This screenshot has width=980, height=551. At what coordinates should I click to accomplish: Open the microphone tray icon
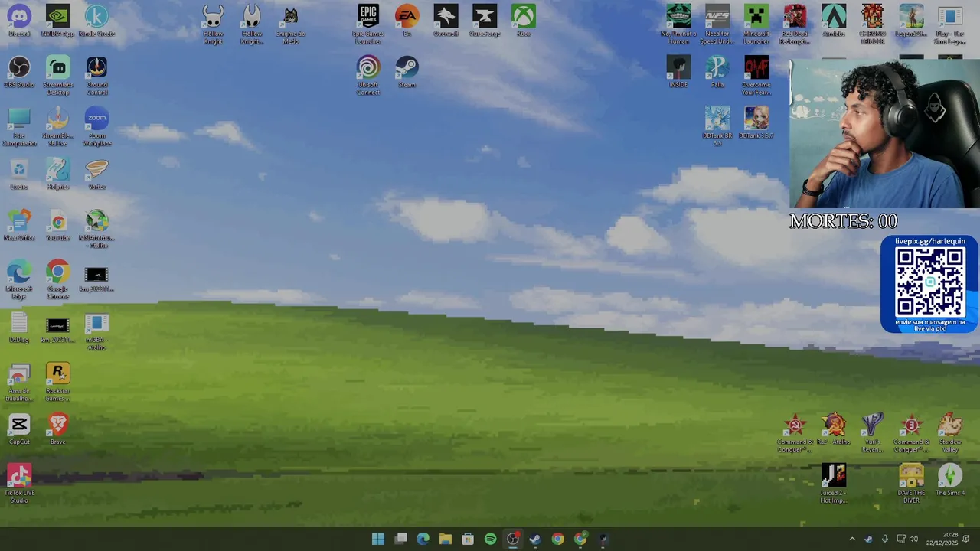pyautogui.click(x=885, y=539)
